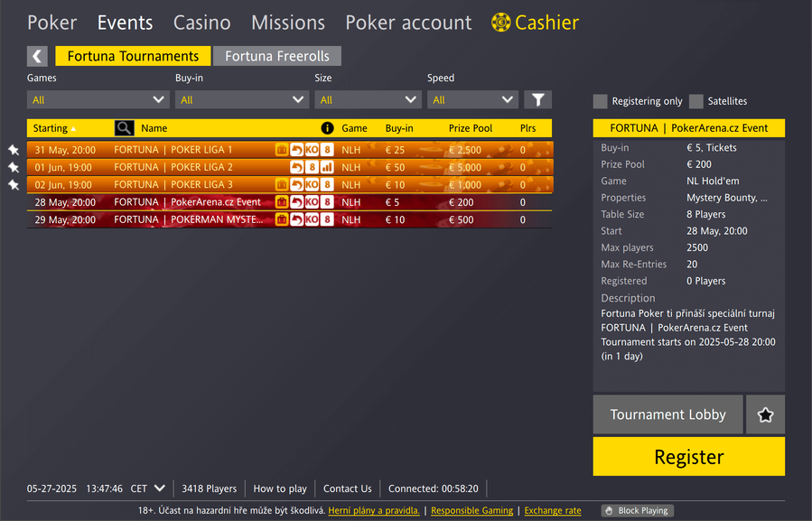The image size is (812, 521).
Task: Sort by Prize Pool column header
Action: 471,128
